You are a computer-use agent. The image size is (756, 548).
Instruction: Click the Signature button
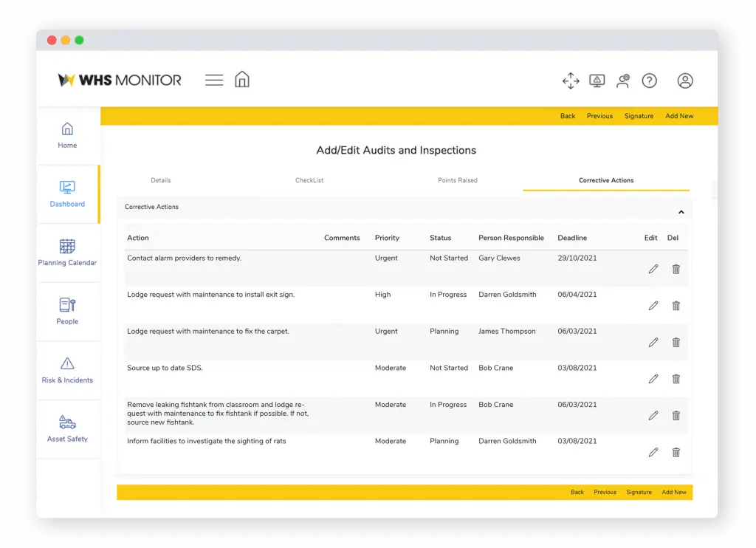pos(639,116)
